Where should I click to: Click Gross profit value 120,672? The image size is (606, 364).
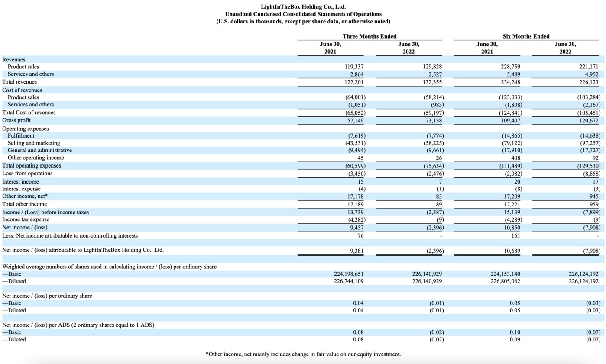tap(588, 121)
